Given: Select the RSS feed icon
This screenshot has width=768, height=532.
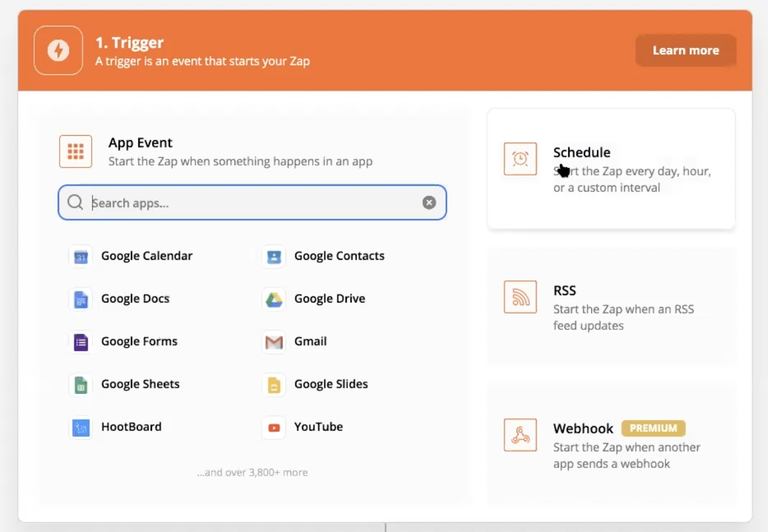Looking at the screenshot, I should tap(520, 297).
